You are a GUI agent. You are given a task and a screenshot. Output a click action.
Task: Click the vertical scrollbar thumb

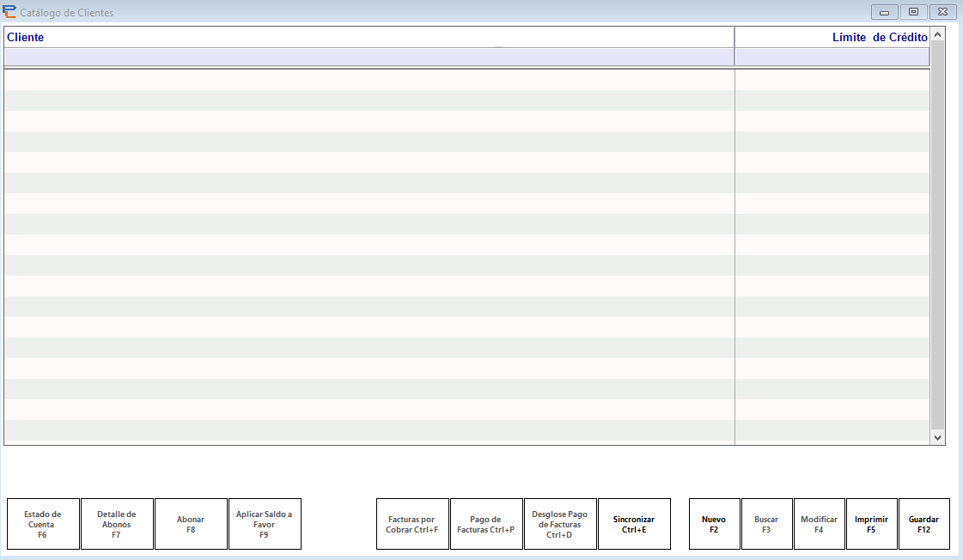[x=938, y=235]
